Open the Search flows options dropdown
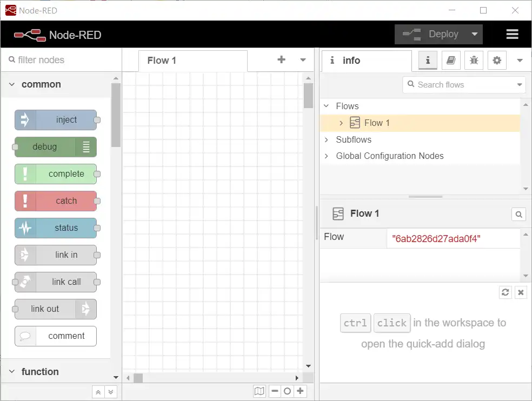The height and width of the screenshot is (401, 532). click(520, 84)
